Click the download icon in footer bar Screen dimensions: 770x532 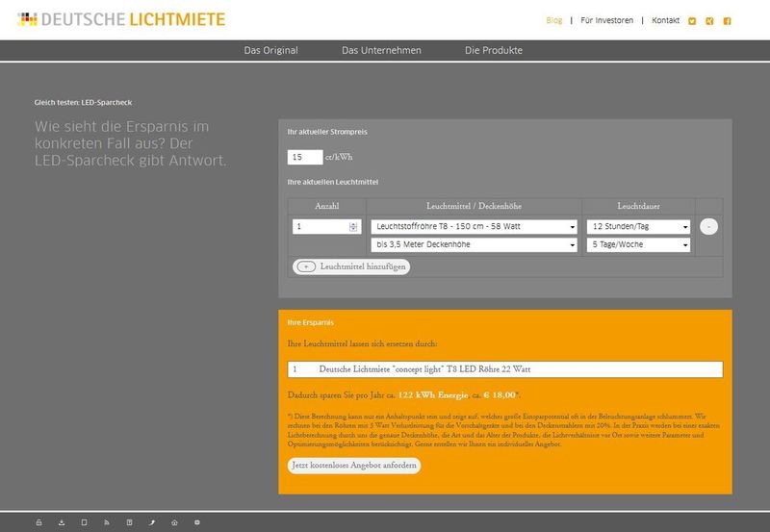click(x=62, y=522)
